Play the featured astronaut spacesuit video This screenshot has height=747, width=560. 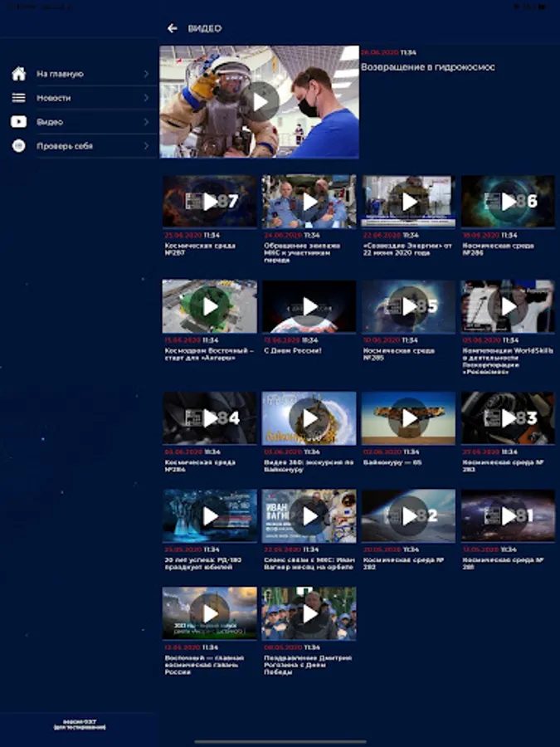click(x=260, y=101)
